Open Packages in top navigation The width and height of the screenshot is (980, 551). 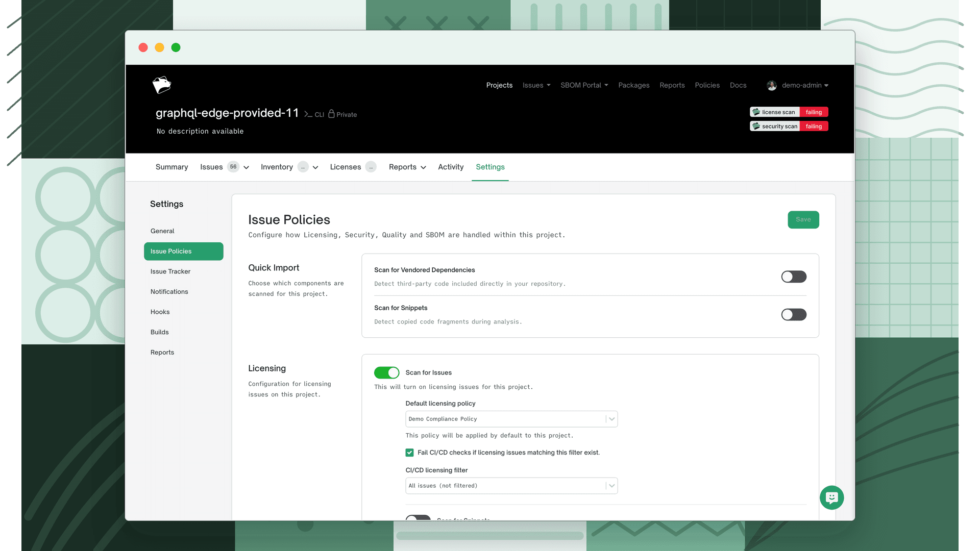pos(634,85)
